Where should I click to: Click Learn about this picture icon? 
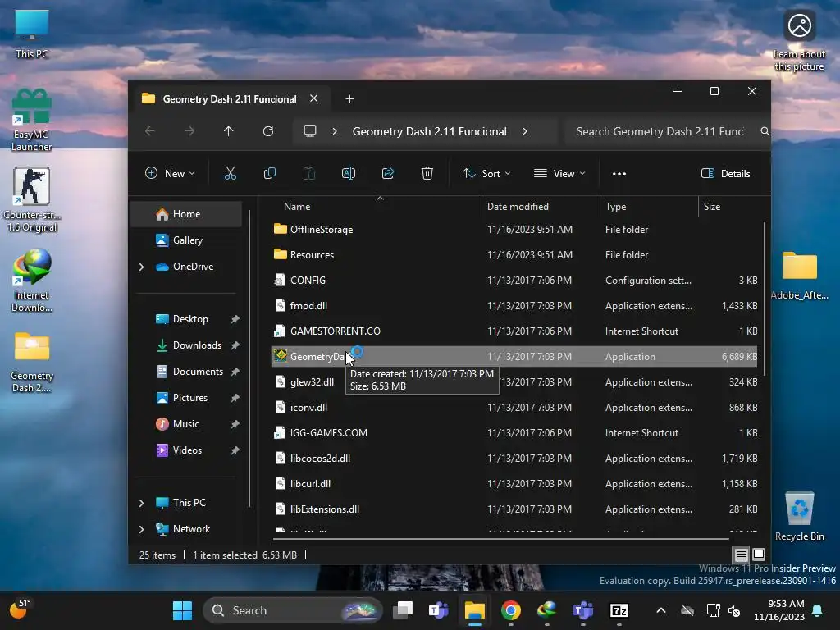point(799,41)
